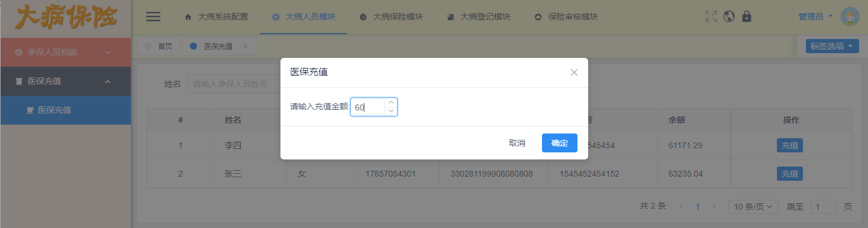Image resolution: width=868 pixels, height=228 pixels.
Task: Open the 大病保险模块 tab
Action: (x=391, y=17)
